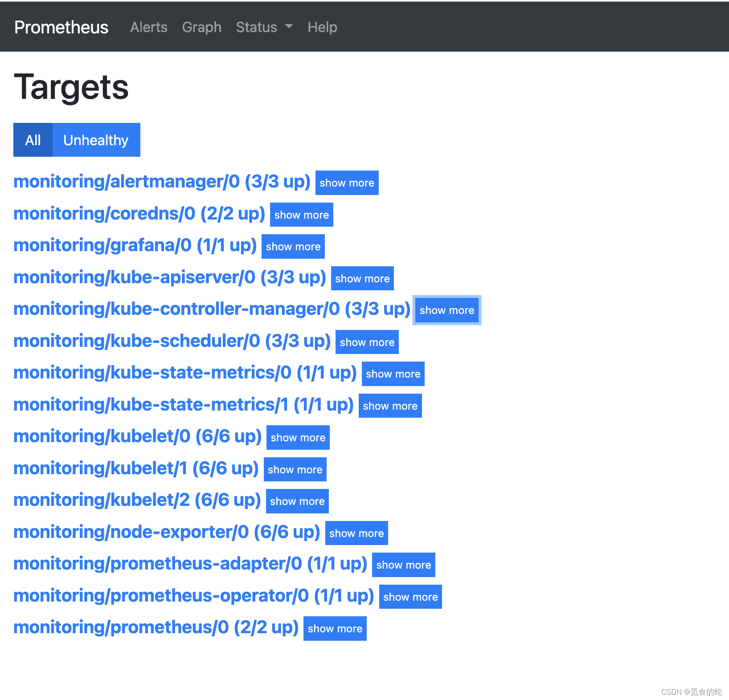Open monitoring/kubelet/2 target link

click(137, 500)
